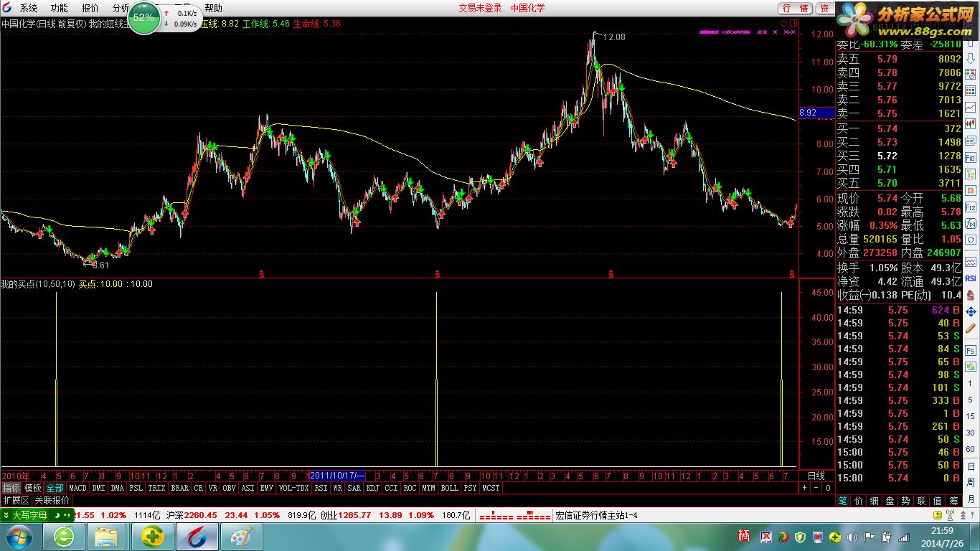
Task: Open the 报价 menu
Action: click(x=90, y=8)
